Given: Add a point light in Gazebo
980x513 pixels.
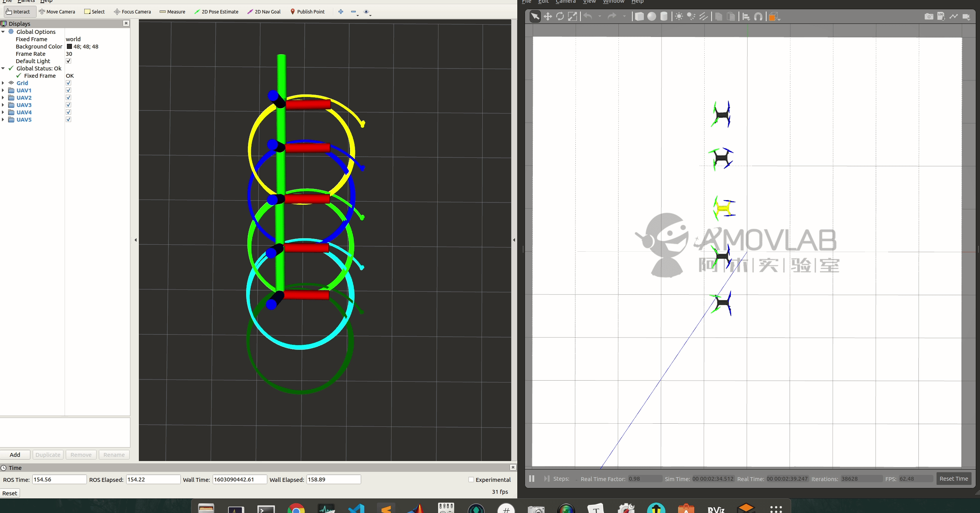Looking at the screenshot, I should pyautogui.click(x=679, y=17).
